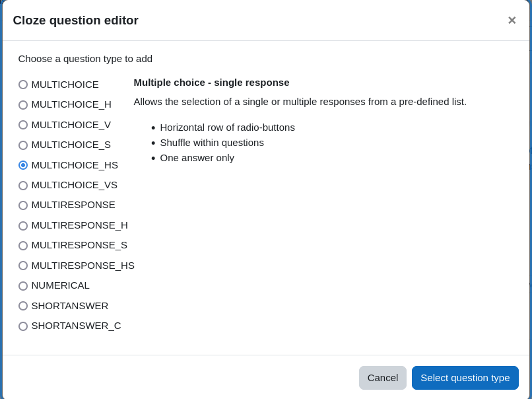Choose the NUMERICAL question type
The height and width of the screenshot is (399, 532).
(23, 286)
